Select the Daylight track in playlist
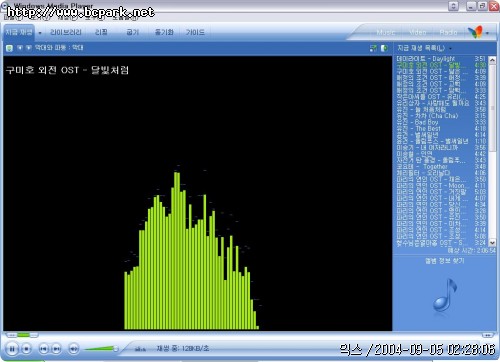 441,59
